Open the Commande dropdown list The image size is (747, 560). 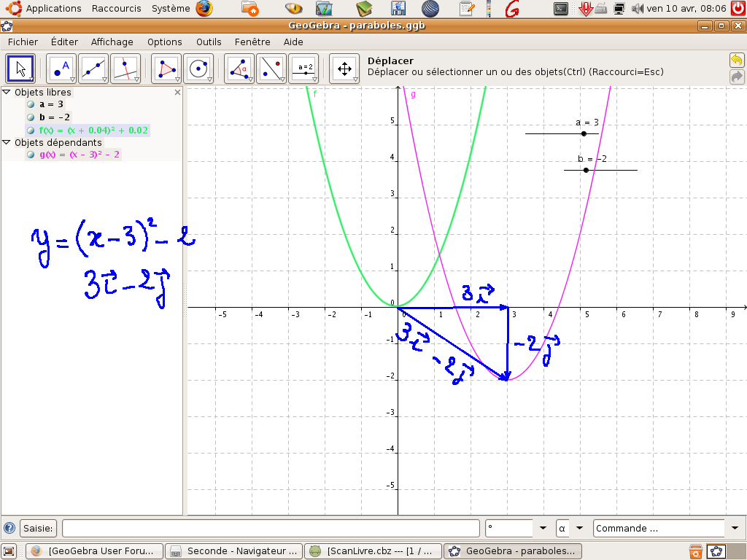[734, 528]
